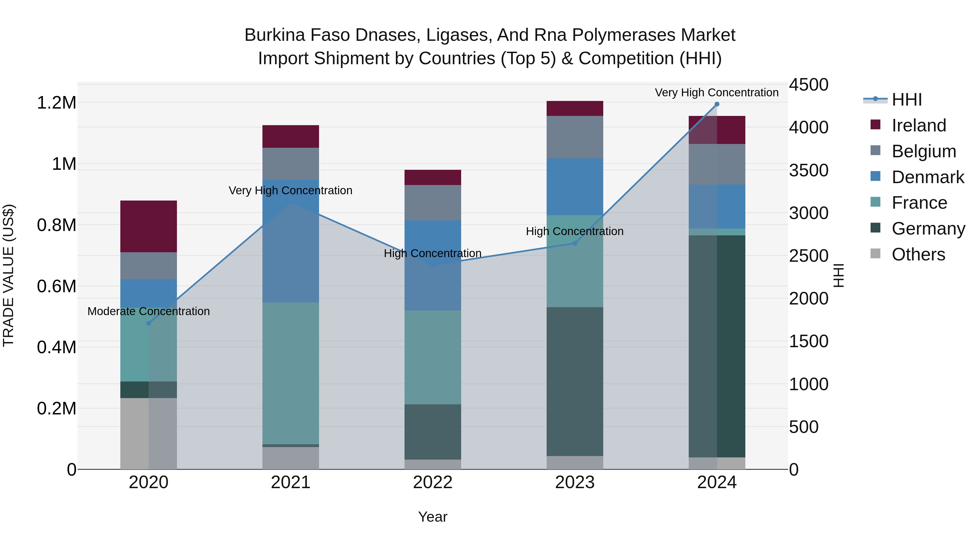
Task: Click the 2021 Very High Concentration label
Action: (x=291, y=190)
